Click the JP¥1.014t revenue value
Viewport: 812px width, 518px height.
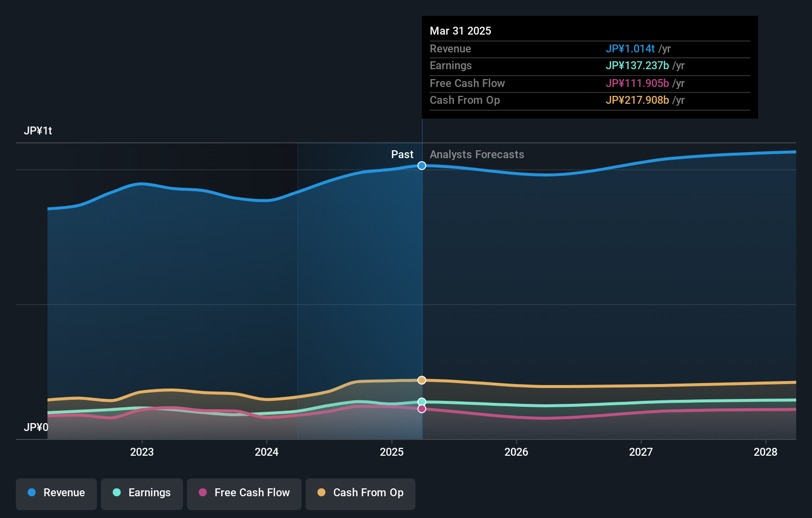pos(630,48)
